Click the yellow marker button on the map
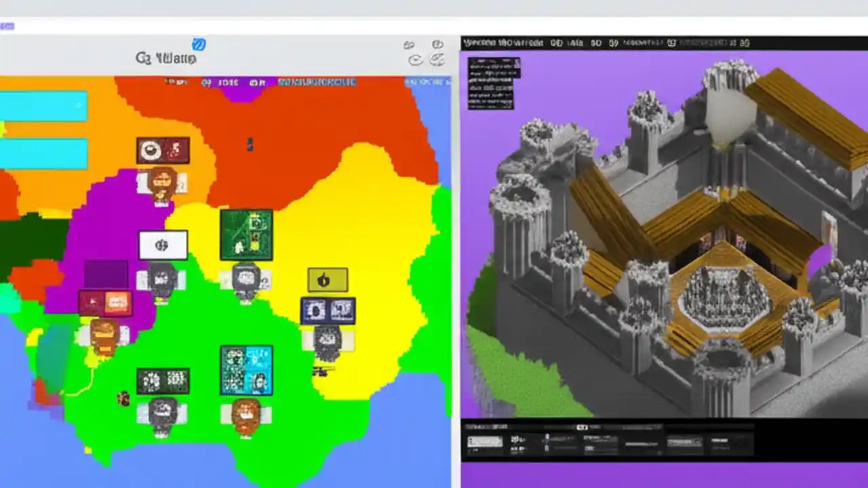The image size is (868, 488). pos(328,278)
